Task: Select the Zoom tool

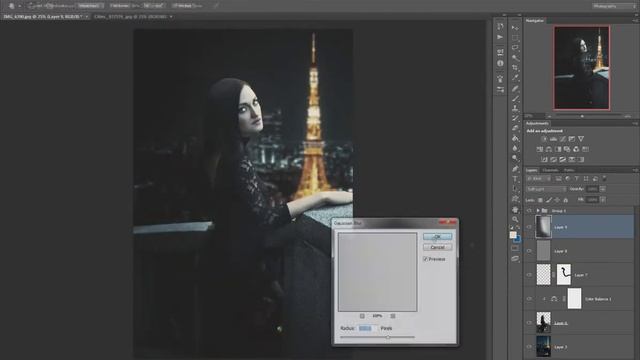Action: [x=516, y=219]
